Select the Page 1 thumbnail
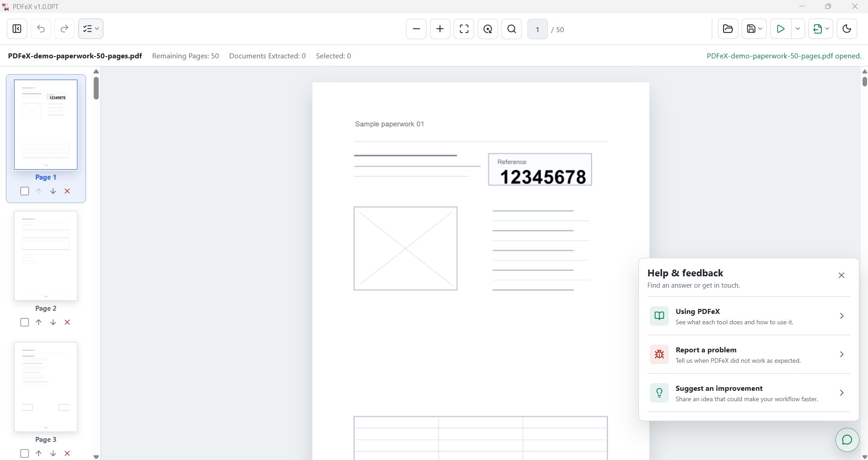868x460 pixels. tap(46, 124)
